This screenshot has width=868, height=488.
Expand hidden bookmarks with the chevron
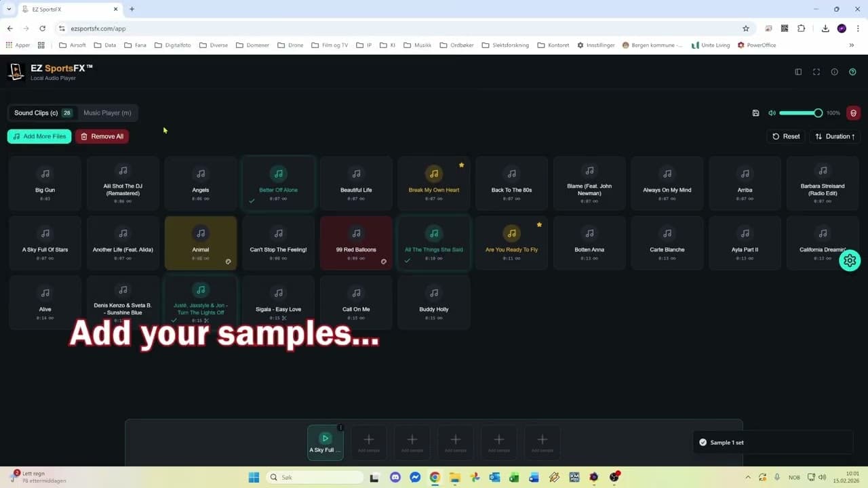click(x=852, y=45)
